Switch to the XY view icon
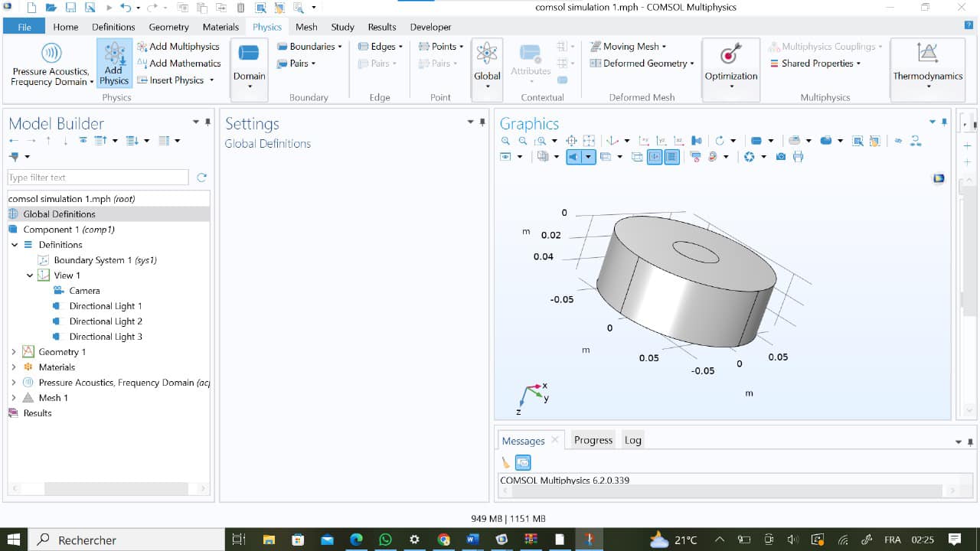This screenshot has height=551, width=980. pyautogui.click(x=644, y=141)
